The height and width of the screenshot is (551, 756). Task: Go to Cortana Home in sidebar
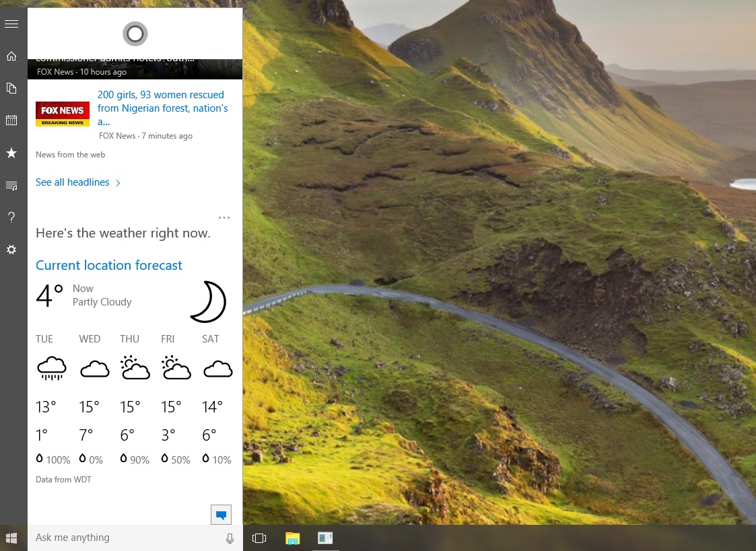[x=11, y=56]
